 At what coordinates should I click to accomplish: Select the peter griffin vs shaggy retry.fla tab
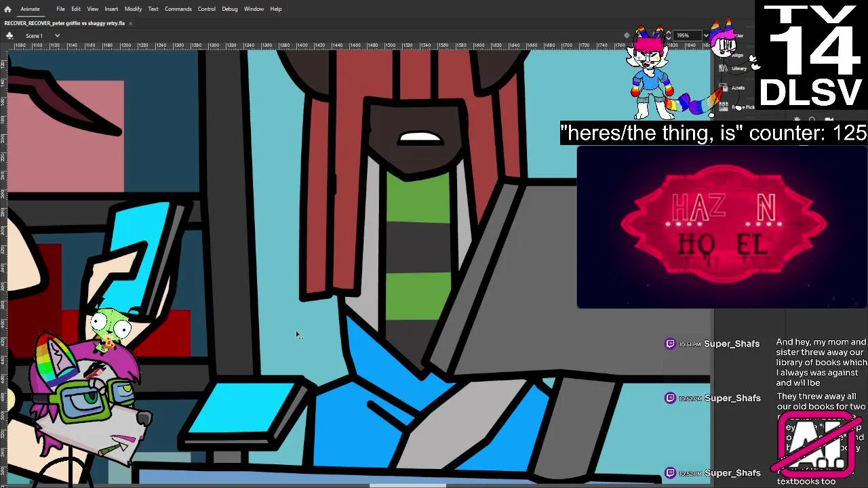[64, 23]
